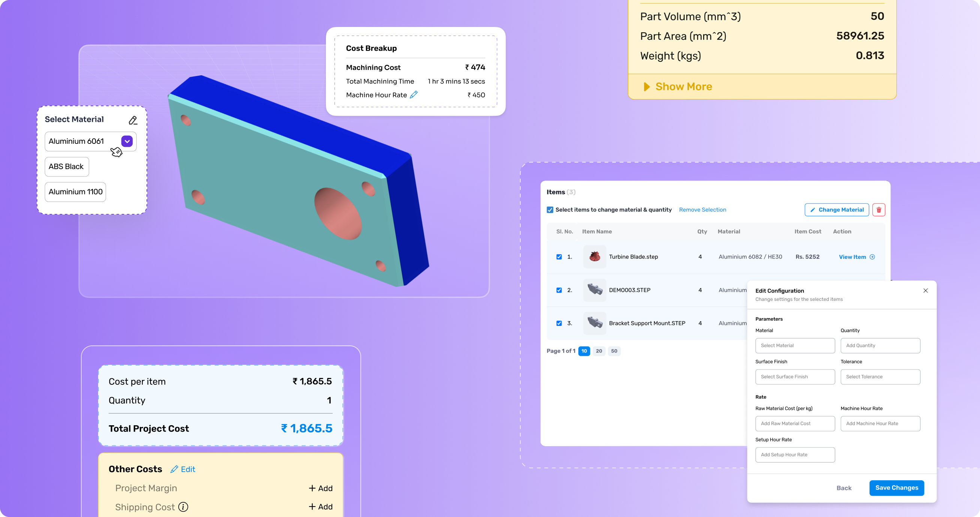Close the Edit Configuration dialog

(925, 291)
